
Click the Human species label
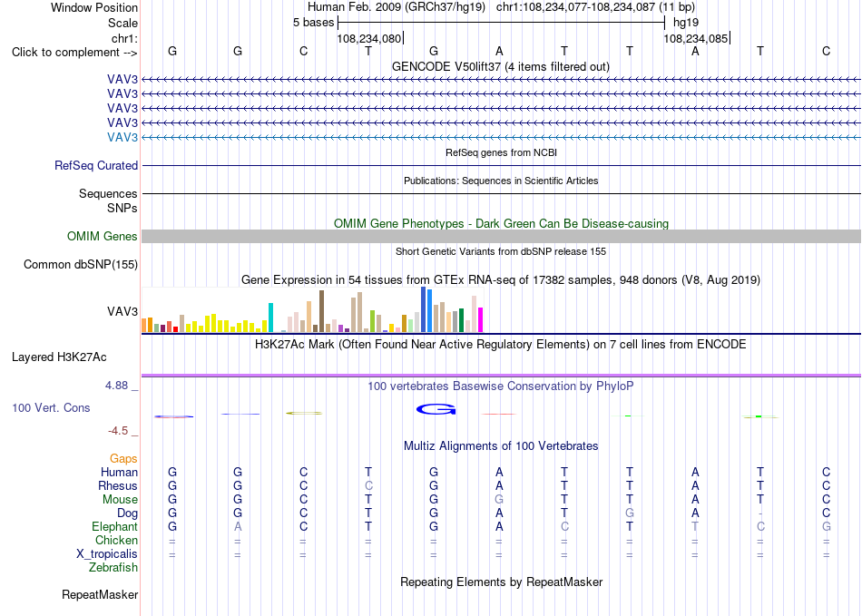tap(119, 472)
